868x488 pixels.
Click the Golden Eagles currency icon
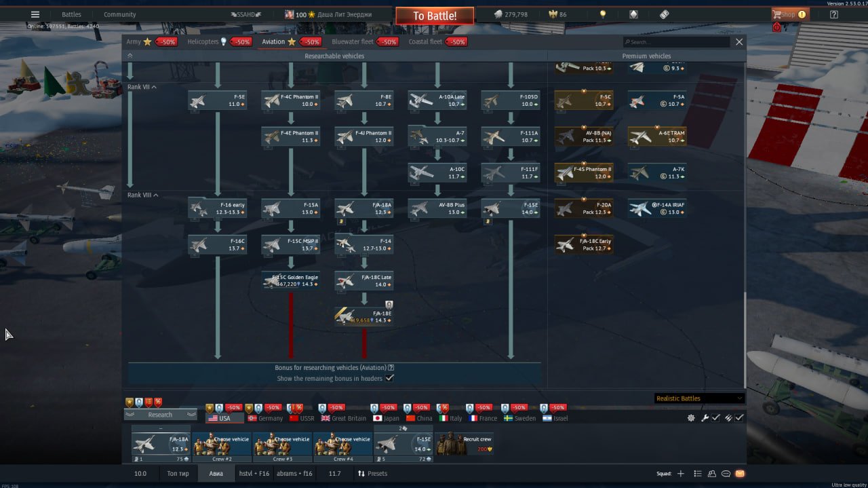point(551,14)
